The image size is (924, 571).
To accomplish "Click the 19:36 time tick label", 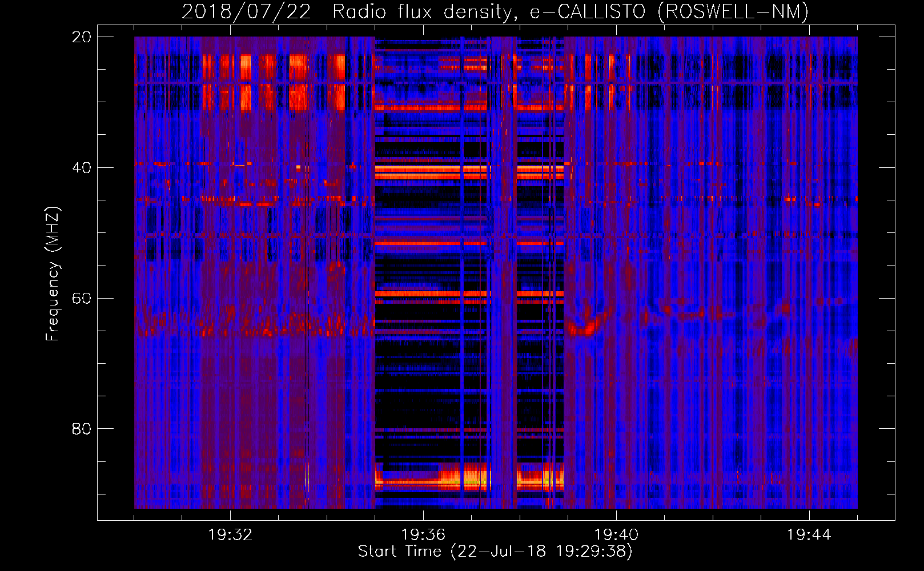I will 423,535.
